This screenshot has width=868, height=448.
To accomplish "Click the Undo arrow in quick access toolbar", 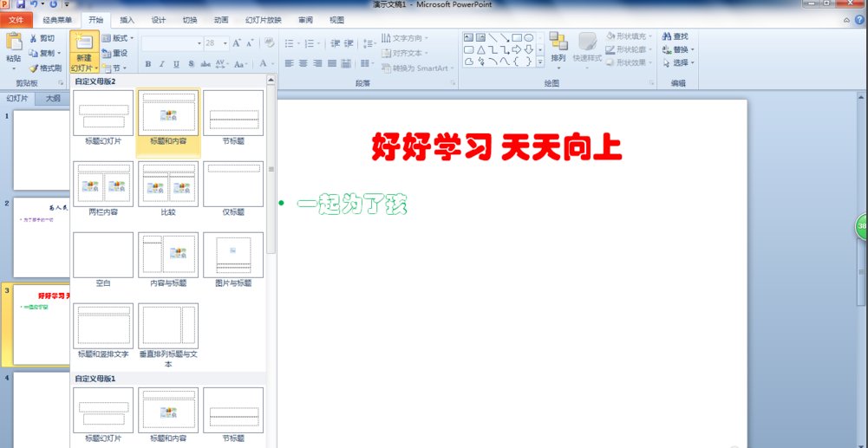I will click(x=34, y=4).
